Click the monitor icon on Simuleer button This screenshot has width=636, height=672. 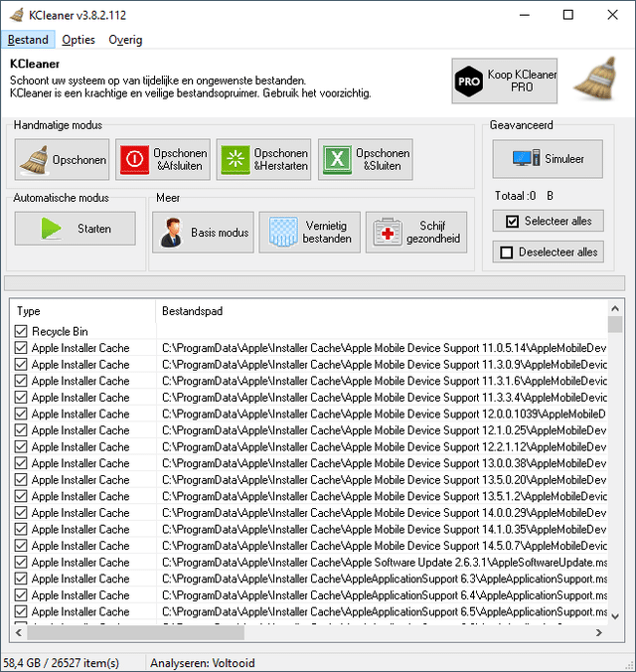[x=526, y=159]
